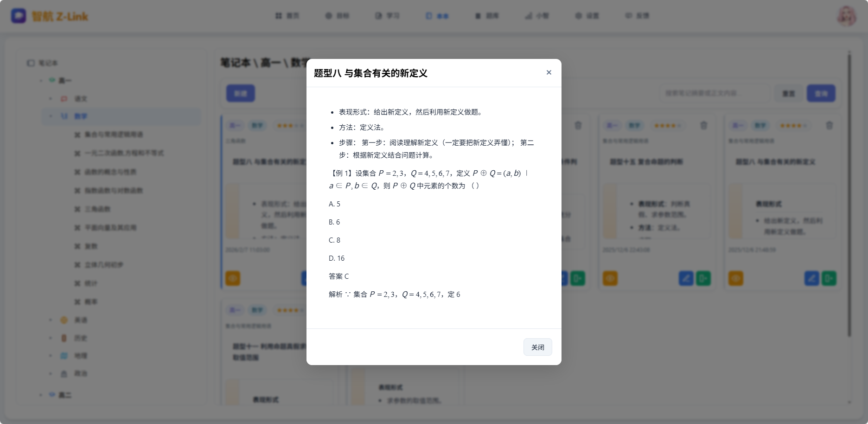Select the 立体几何初步 chapter
868x424 pixels.
104,265
